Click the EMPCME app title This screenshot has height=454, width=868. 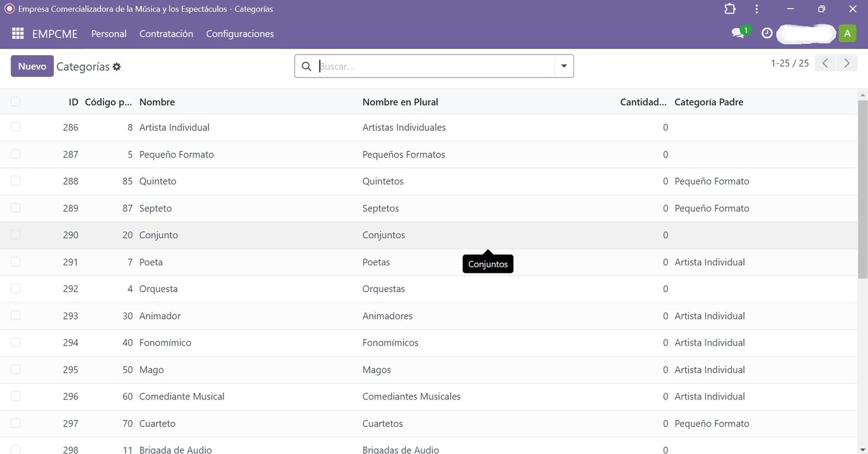[x=55, y=33]
